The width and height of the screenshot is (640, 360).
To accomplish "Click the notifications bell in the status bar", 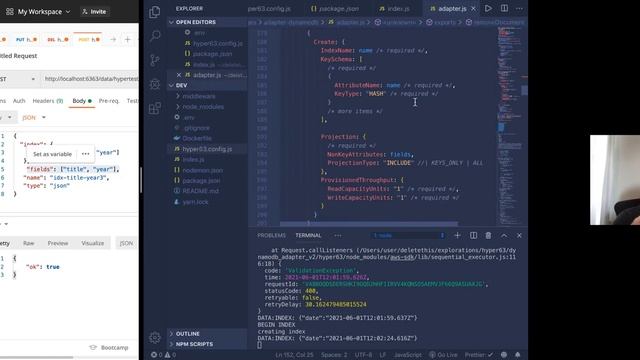I will point(518,355).
